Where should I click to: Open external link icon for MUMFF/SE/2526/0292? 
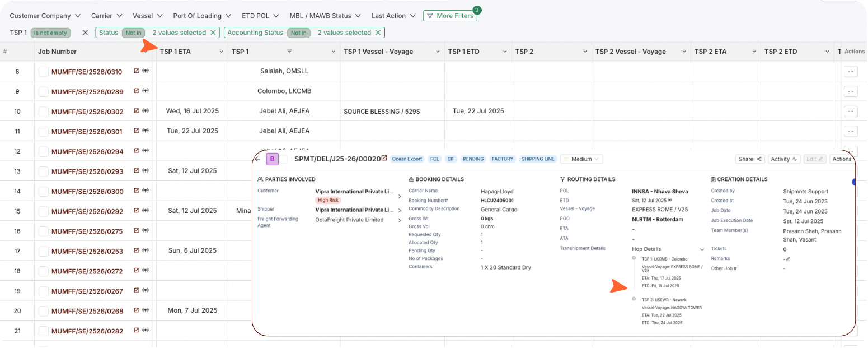pyautogui.click(x=136, y=211)
